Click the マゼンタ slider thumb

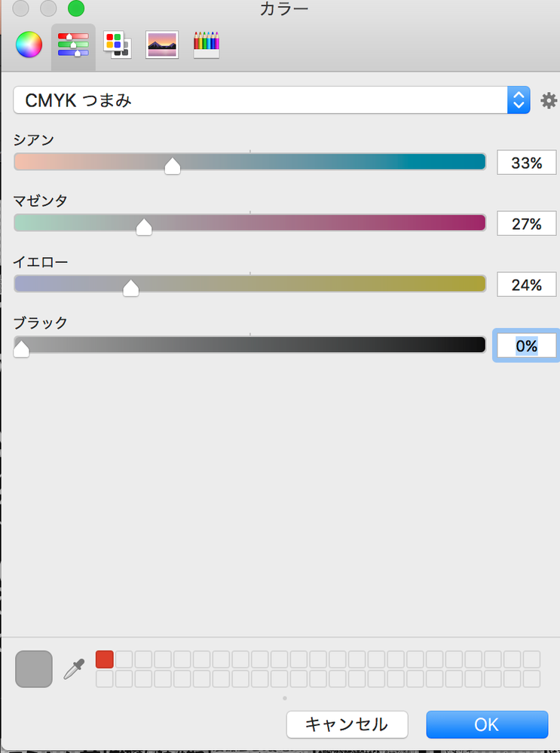pyautogui.click(x=144, y=227)
